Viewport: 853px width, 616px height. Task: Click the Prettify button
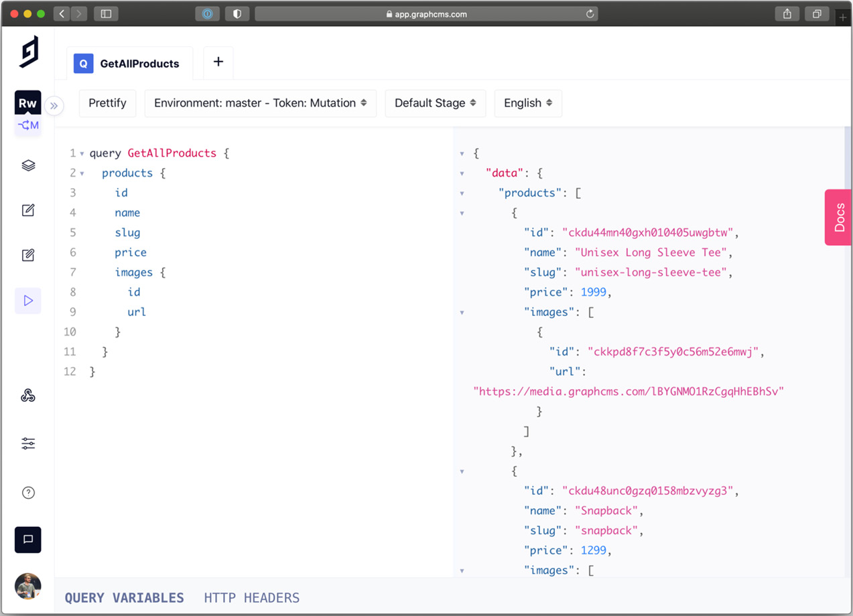[107, 103]
